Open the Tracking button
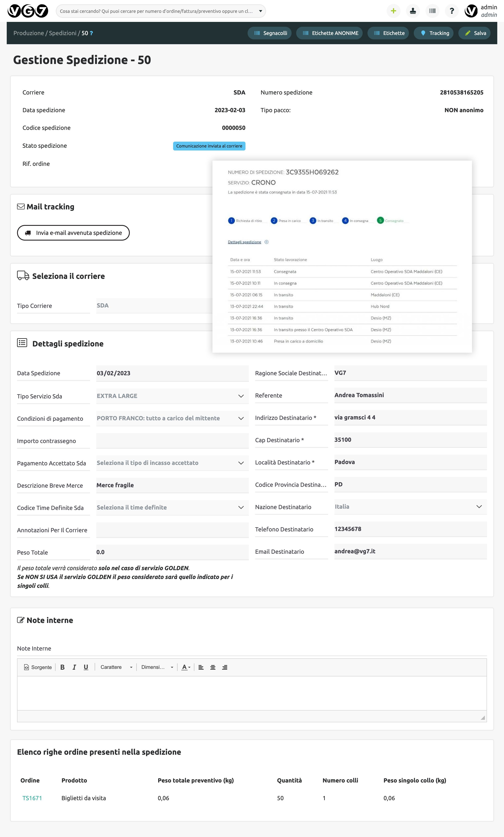504x837 pixels. 434,33
